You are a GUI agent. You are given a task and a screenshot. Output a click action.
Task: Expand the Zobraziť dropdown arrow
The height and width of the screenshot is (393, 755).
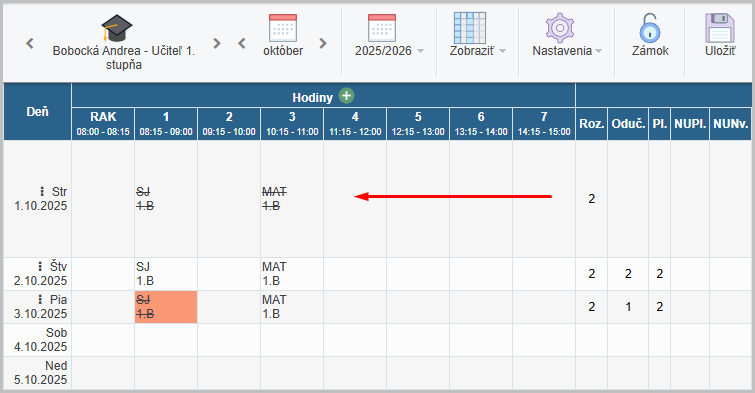point(502,51)
